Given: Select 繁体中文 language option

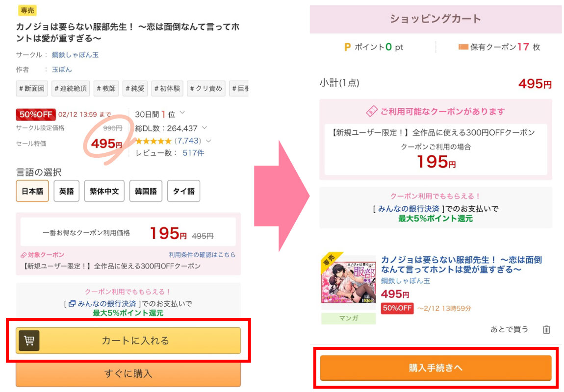Looking at the screenshot, I should click(x=104, y=191).
